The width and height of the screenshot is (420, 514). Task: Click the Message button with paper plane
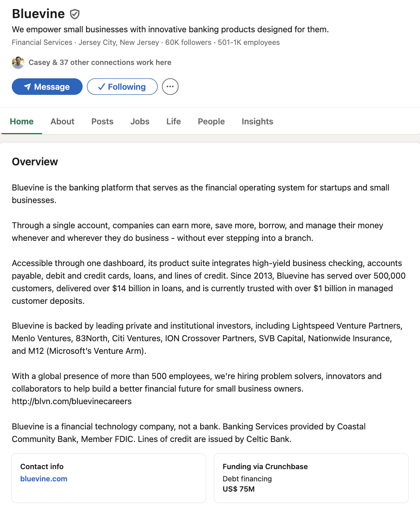point(47,87)
